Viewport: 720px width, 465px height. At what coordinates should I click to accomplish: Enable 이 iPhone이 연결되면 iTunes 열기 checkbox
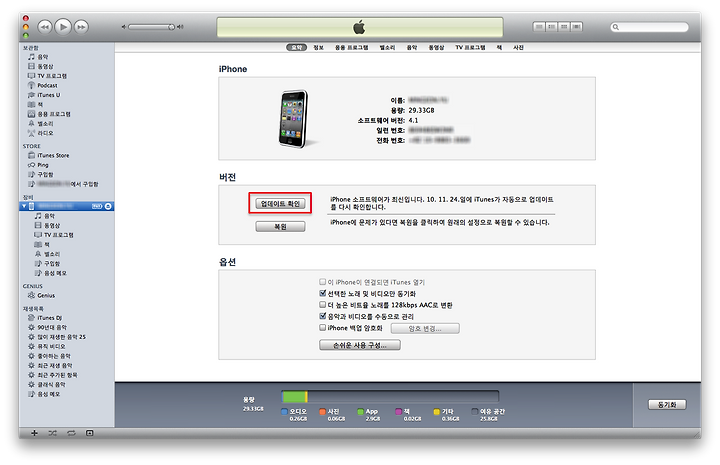(x=322, y=282)
